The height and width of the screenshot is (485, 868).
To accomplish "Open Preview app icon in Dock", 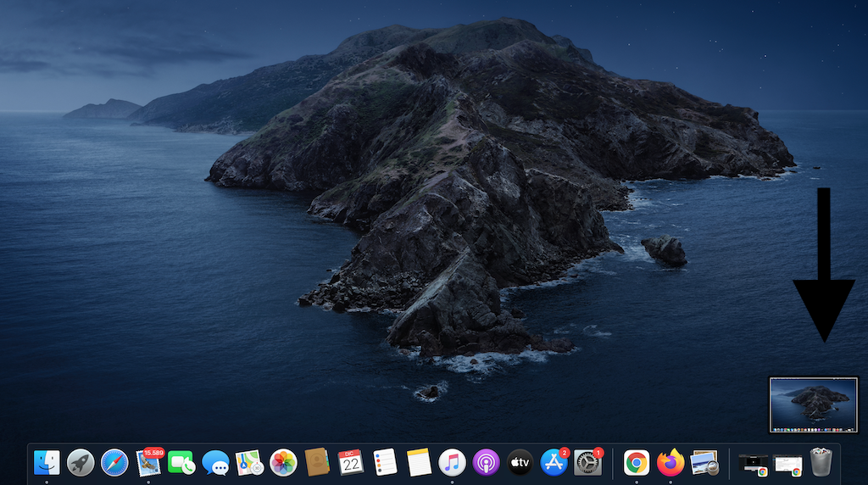I will [x=704, y=462].
